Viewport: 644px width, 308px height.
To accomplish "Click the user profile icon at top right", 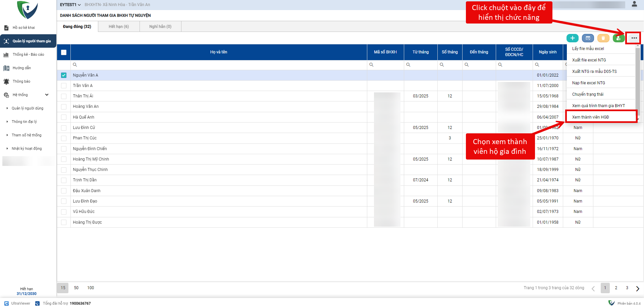I will click(x=634, y=4).
